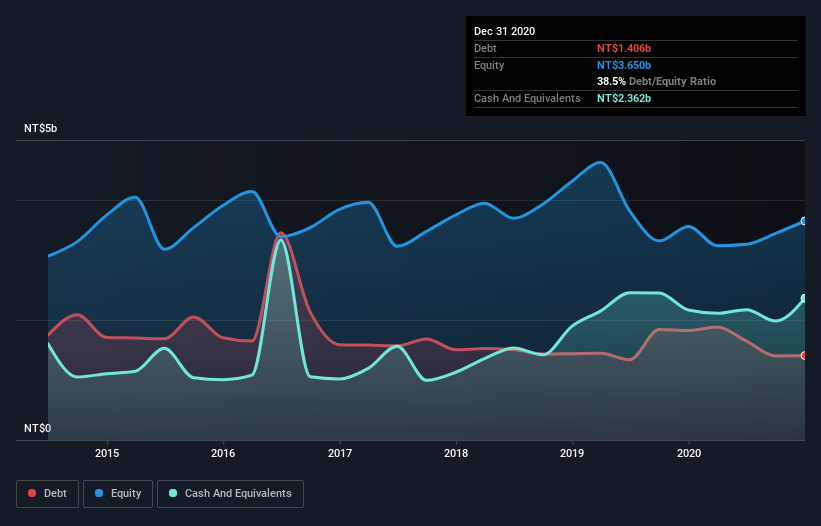Click the NT$2.362b cash value
821x526 pixels.
tap(624, 98)
